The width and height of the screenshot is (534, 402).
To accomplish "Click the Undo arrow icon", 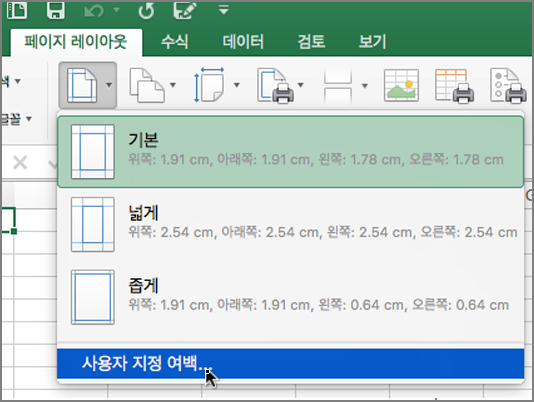I will click(94, 11).
